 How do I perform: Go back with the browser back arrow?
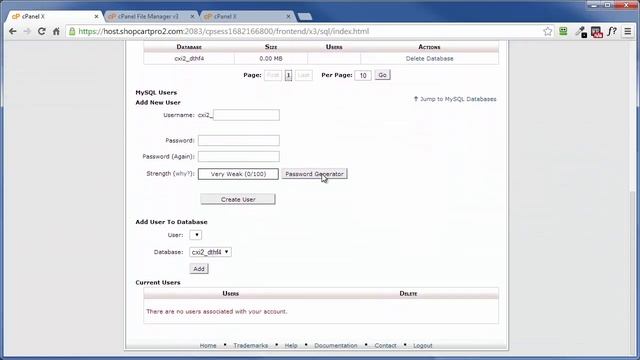click(13, 31)
